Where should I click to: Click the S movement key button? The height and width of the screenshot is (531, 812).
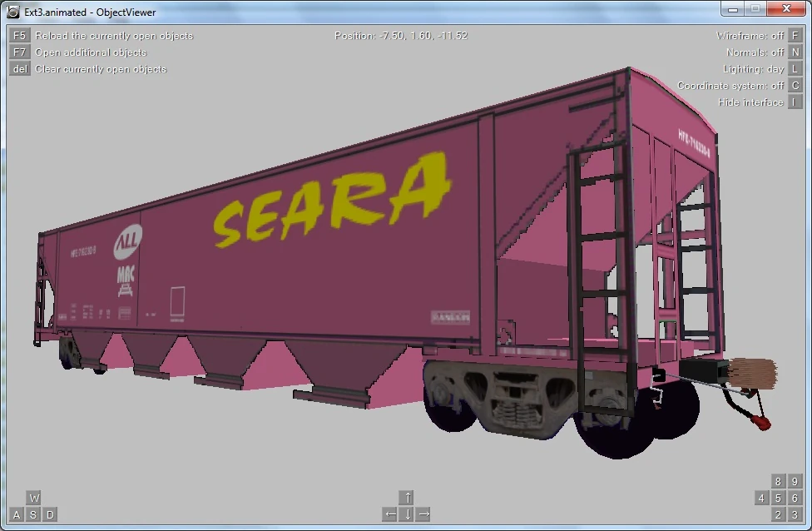(x=33, y=514)
